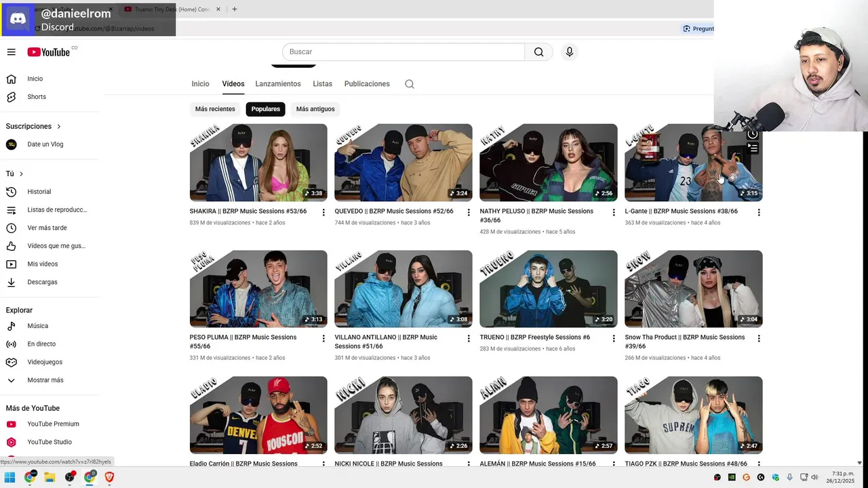Screen dimensions: 868x488
Task: Switch to the Inicio channel tab
Action: 200,84
